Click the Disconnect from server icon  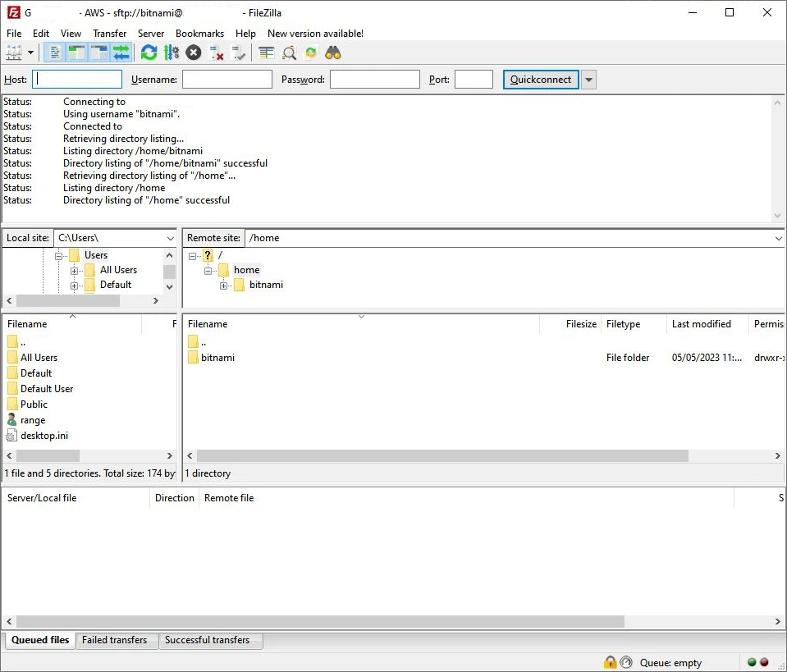tap(217, 53)
